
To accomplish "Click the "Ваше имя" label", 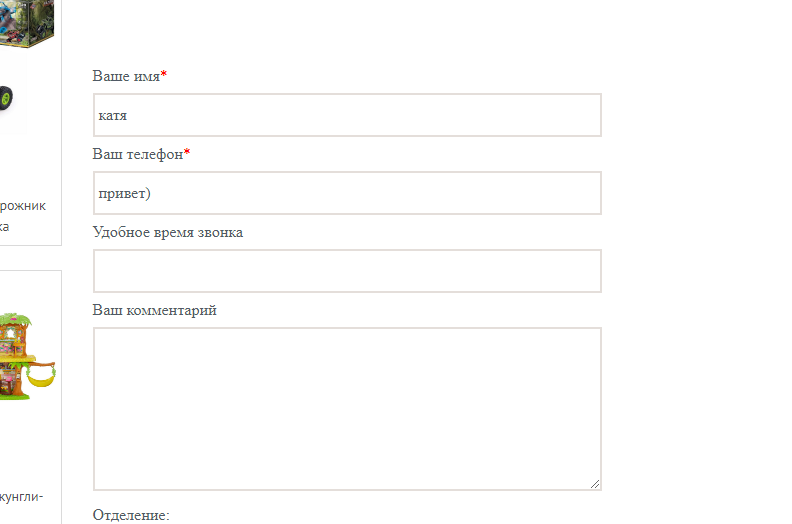I will [x=126, y=76].
